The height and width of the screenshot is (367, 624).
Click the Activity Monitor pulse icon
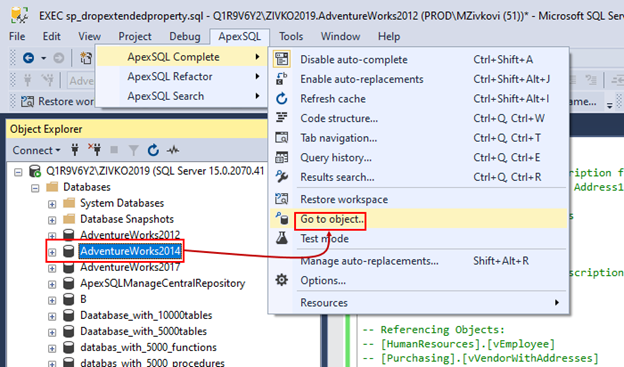173,150
